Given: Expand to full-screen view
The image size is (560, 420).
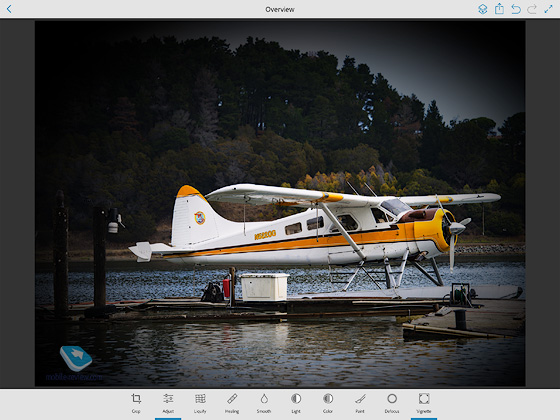Looking at the screenshot, I should (x=548, y=9).
